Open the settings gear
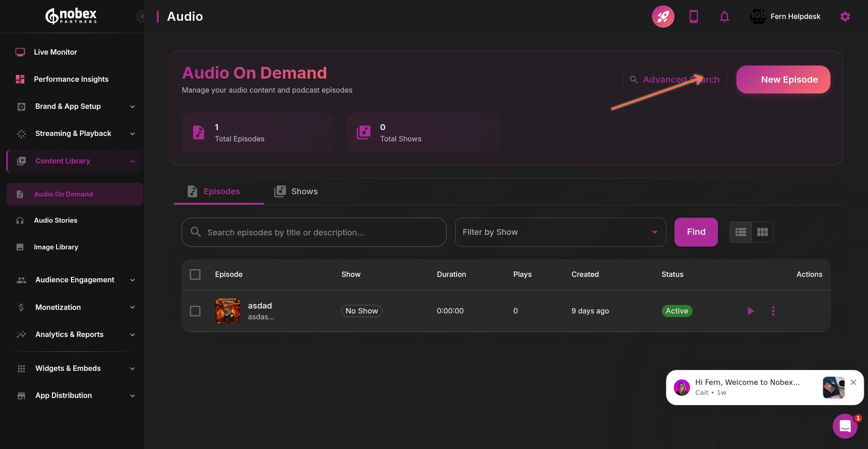This screenshot has width=868, height=449. click(x=845, y=16)
